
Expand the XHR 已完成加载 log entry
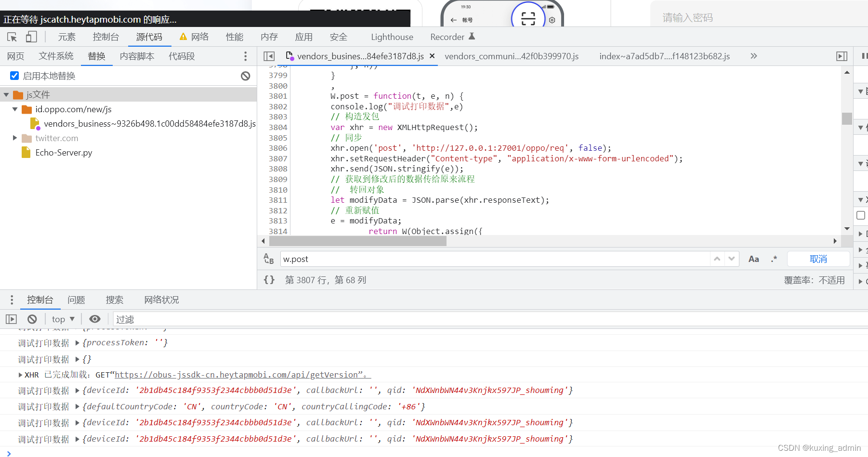[x=20, y=375]
